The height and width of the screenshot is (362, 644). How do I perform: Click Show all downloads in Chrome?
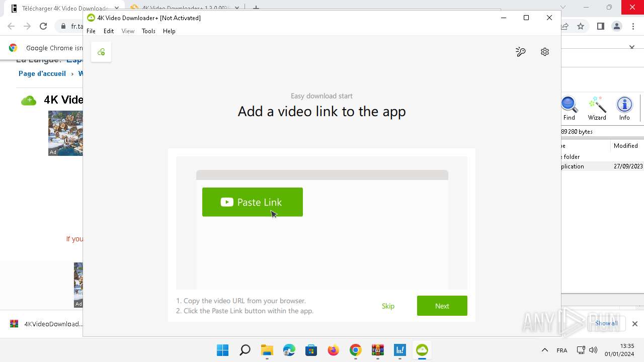(606, 323)
